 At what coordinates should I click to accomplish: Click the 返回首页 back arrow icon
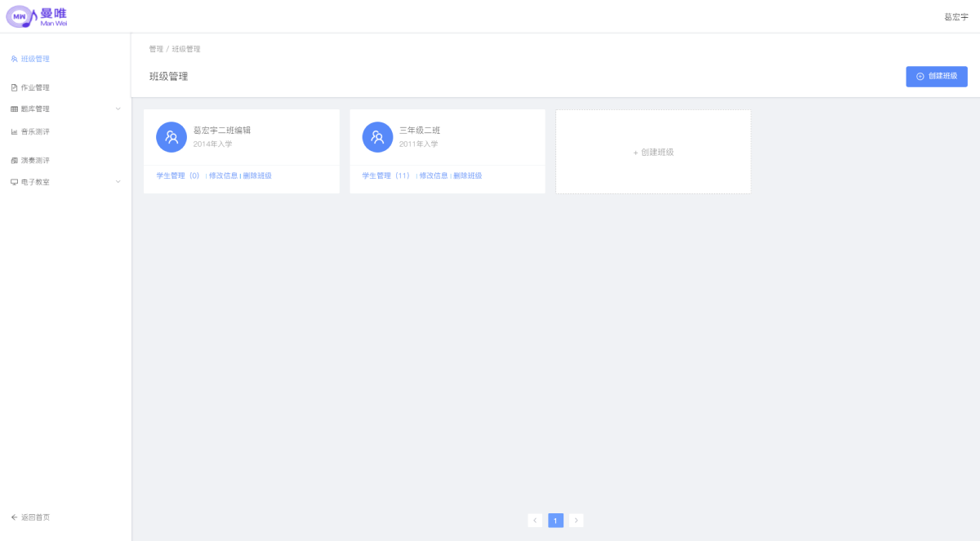[x=14, y=517]
